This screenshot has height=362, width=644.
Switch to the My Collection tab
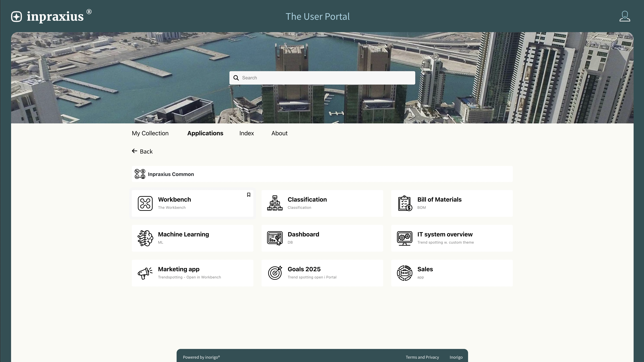pos(150,133)
